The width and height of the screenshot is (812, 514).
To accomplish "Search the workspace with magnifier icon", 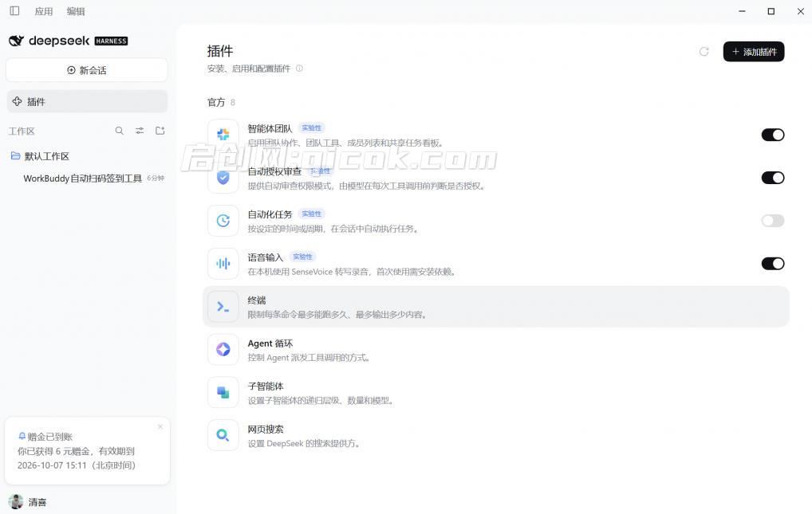I will [119, 131].
